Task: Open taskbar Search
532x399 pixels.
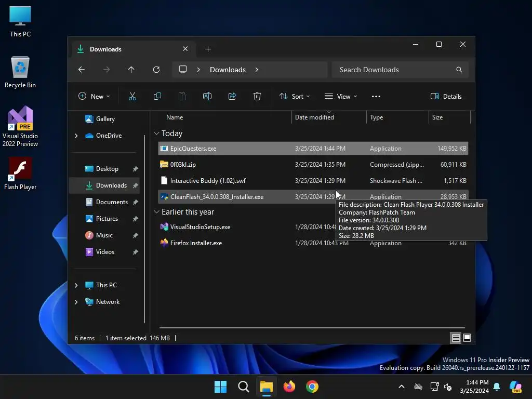Action: (243, 387)
